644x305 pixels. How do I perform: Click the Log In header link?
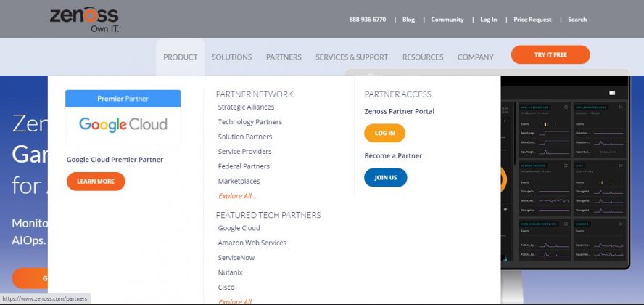(x=488, y=20)
